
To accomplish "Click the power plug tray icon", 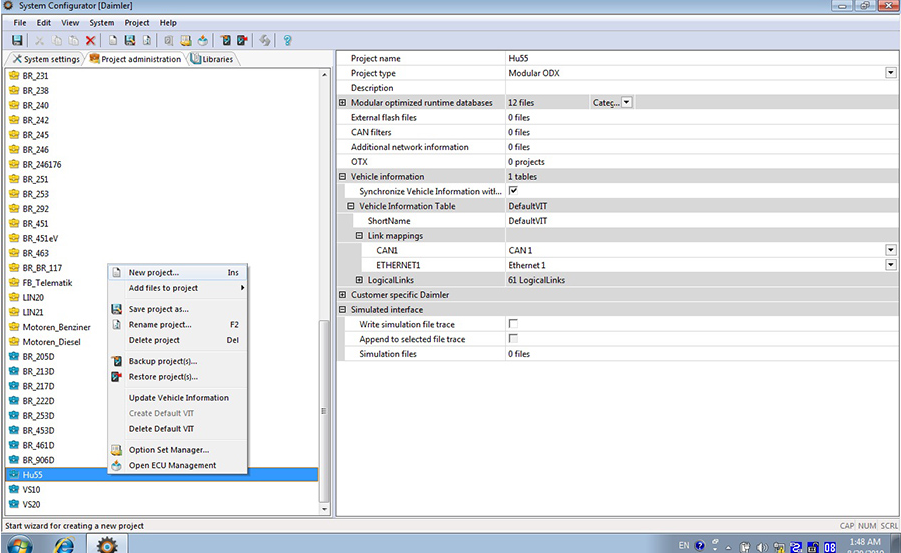I will tap(745, 547).
